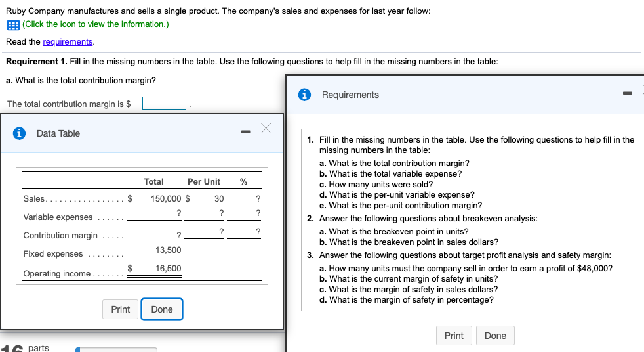Click the Fixed expenses row label
The image size is (644, 352).
53,254
